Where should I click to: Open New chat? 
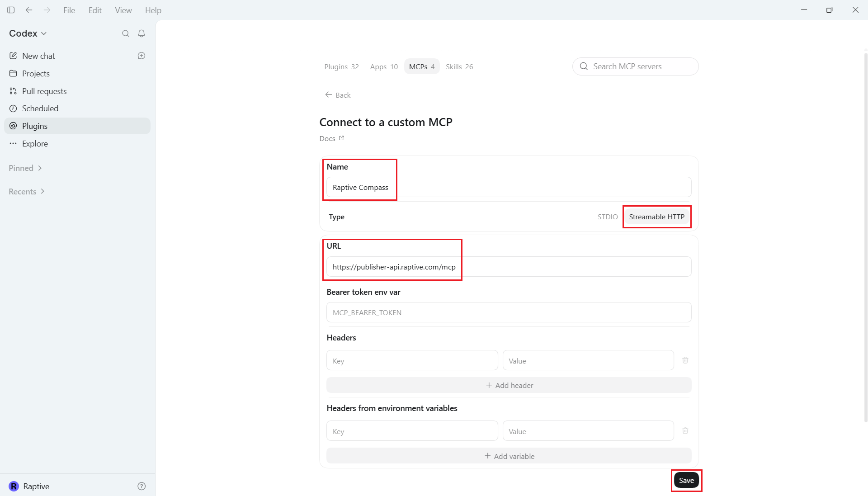(x=77, y=56)
